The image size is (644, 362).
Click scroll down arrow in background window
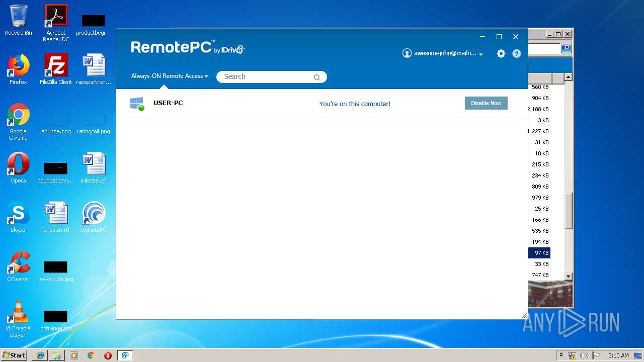pyautogui.click(x=568, y=276)
